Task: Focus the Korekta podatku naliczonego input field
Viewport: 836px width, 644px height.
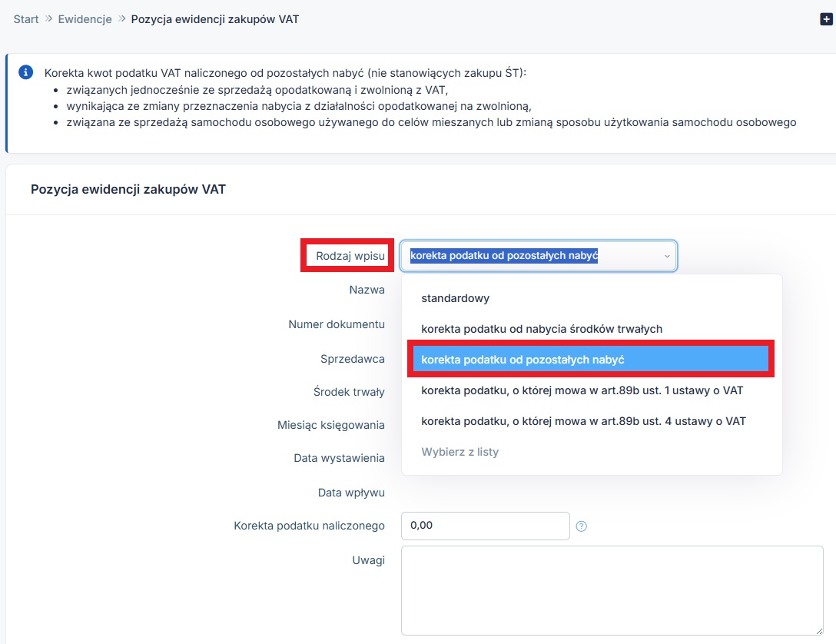Action: pos(485,526)
